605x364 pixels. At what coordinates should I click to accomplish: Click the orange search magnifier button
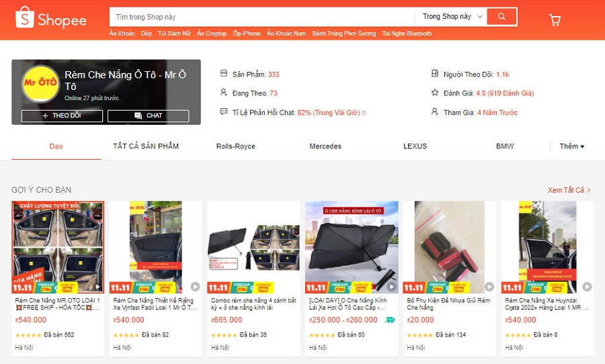(501, 17)
